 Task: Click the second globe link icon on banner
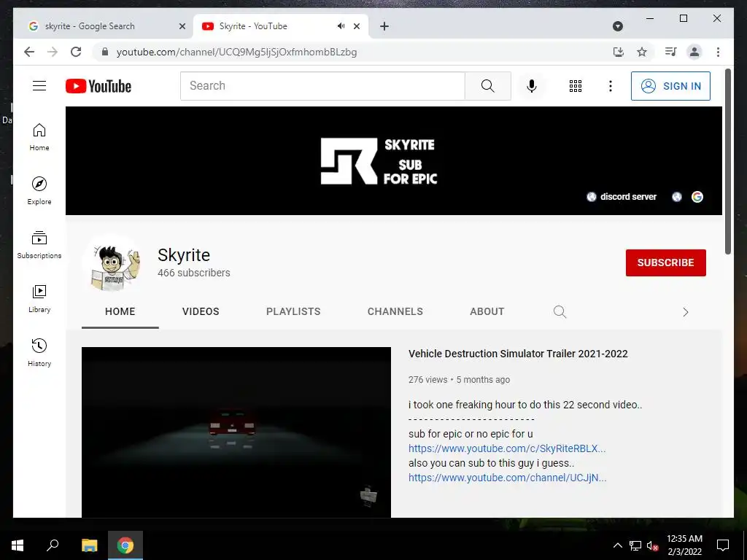pos(676,197)
